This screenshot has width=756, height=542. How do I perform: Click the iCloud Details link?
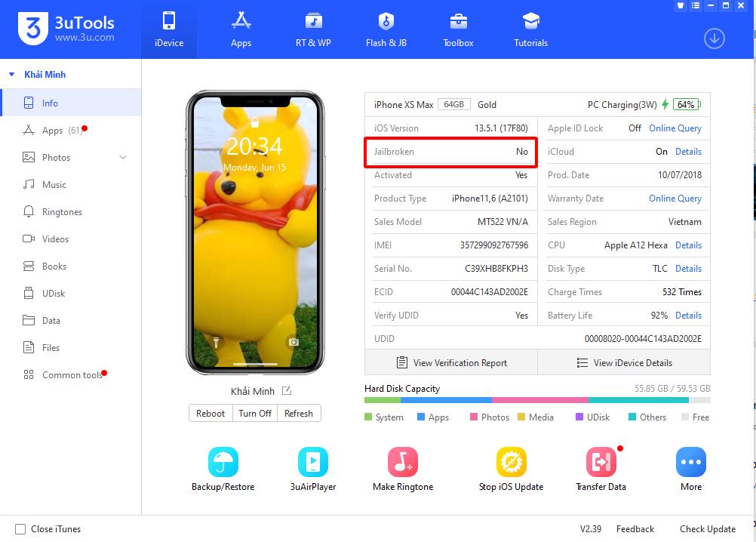pyautogui.click(x=688, y=152)
